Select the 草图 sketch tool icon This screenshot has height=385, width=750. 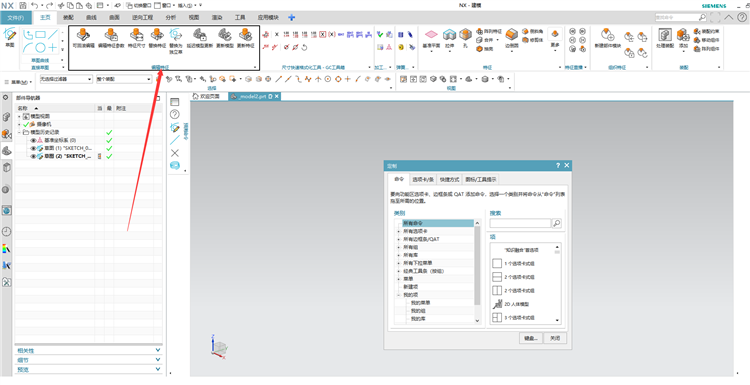point(10,34)
